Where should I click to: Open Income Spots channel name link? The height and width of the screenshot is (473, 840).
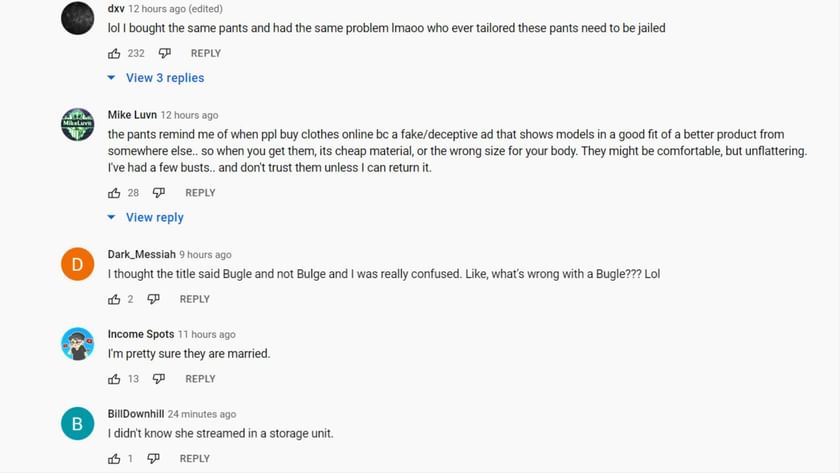(140, 334)
